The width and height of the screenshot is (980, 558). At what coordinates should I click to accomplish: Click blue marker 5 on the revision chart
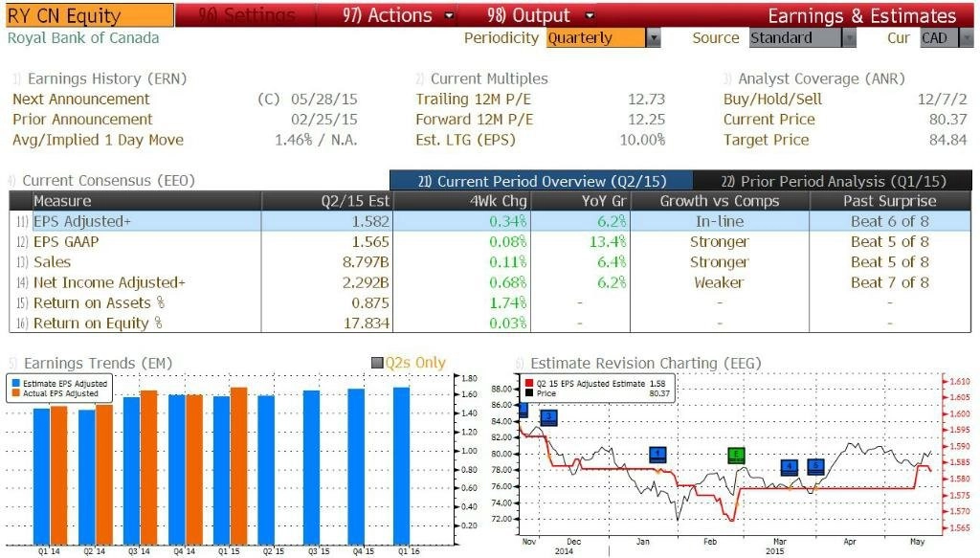click(815, 467)
